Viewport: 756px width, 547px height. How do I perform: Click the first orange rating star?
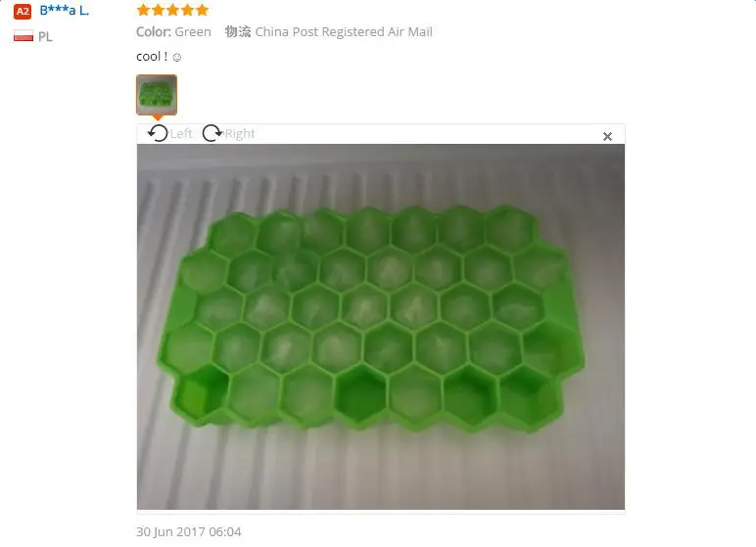(x=143, y=10)
